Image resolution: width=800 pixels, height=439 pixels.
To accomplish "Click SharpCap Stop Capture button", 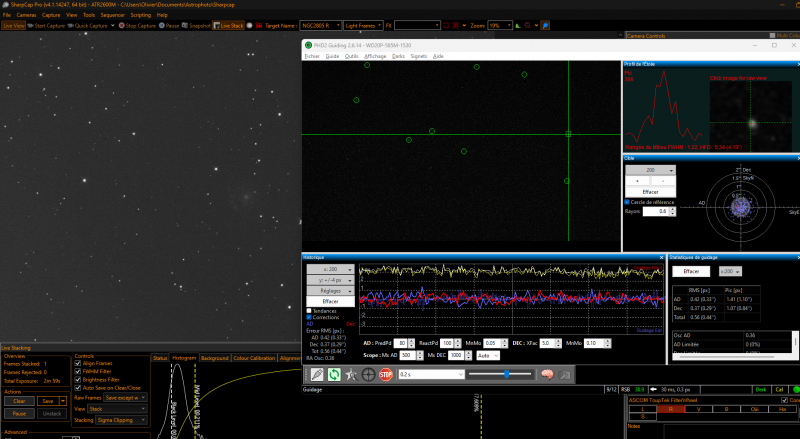I will tap(137, 26).
